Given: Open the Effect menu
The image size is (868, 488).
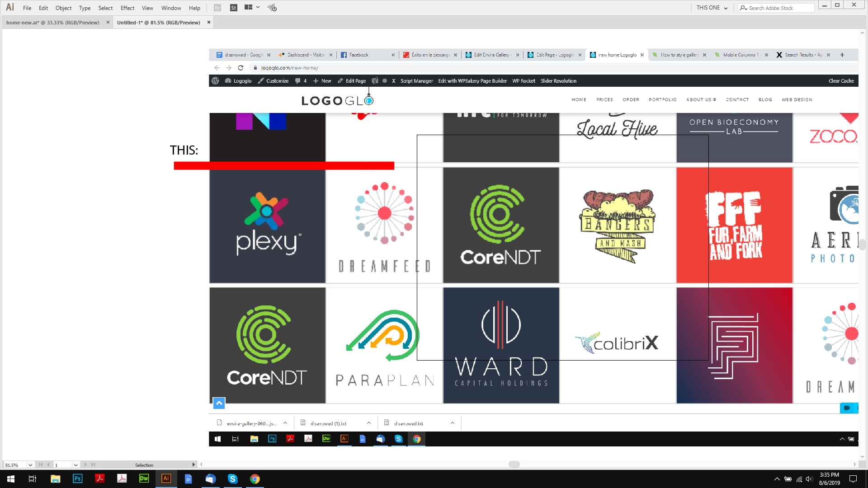Looking at the screenshot, I should [127, 8].
